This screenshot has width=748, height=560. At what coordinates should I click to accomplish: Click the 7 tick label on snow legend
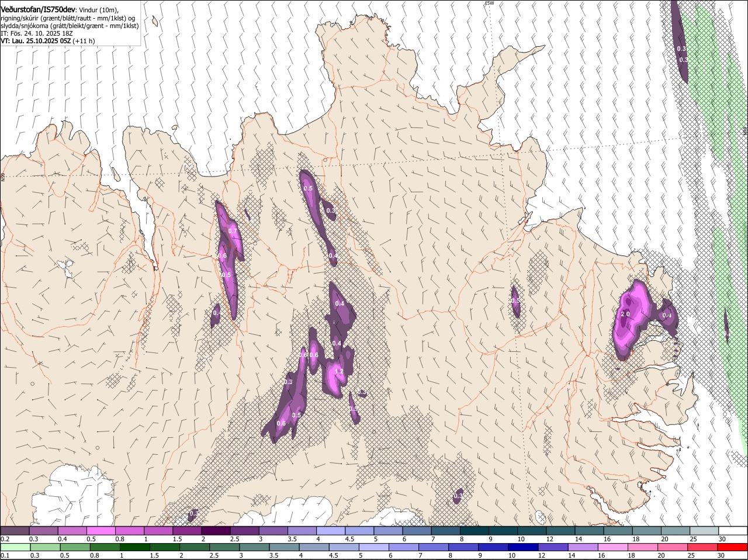click(432, 538)
